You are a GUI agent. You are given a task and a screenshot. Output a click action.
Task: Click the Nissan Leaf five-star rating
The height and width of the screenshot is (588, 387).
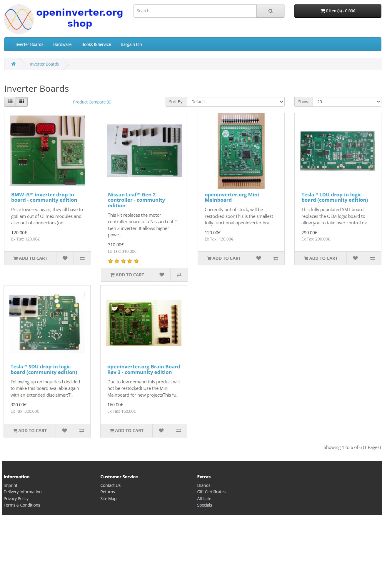click(123, 261)
